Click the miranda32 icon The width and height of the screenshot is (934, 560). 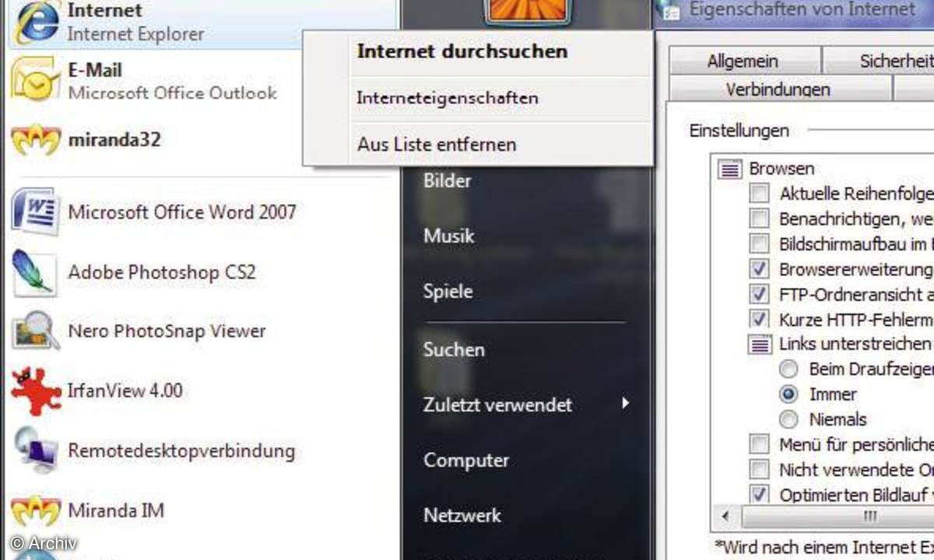[x=35, y=141]
